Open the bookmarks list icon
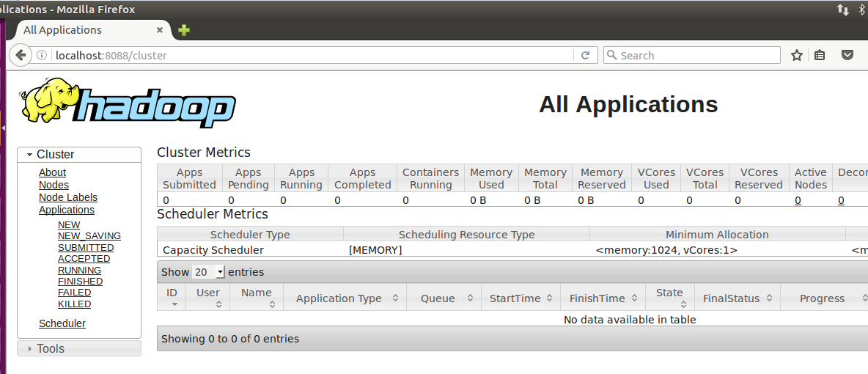The height and width of the screenshot is (374, 868). point(820,56)
